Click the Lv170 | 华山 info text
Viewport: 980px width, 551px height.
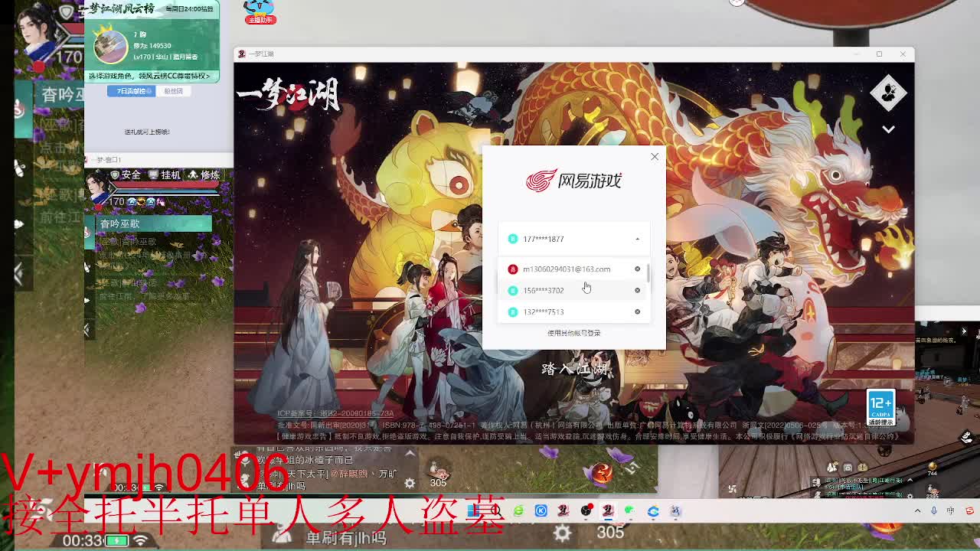point(166,57)
